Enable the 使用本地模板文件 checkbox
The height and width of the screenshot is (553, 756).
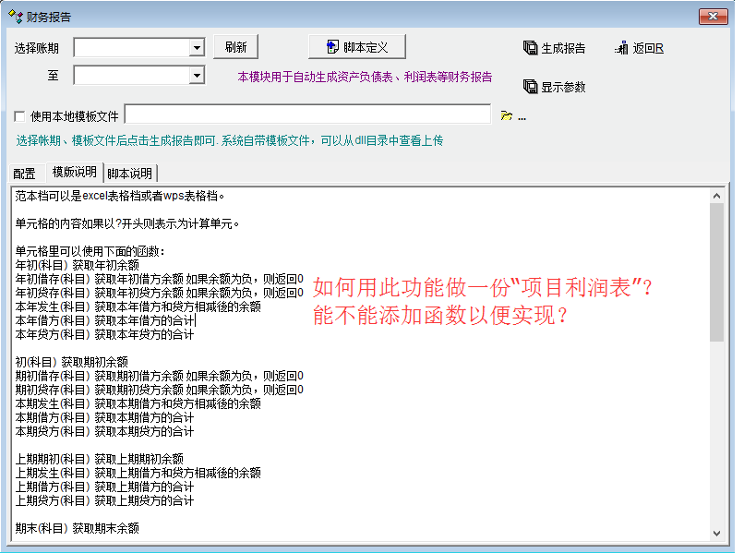click(x=20, y=116)
